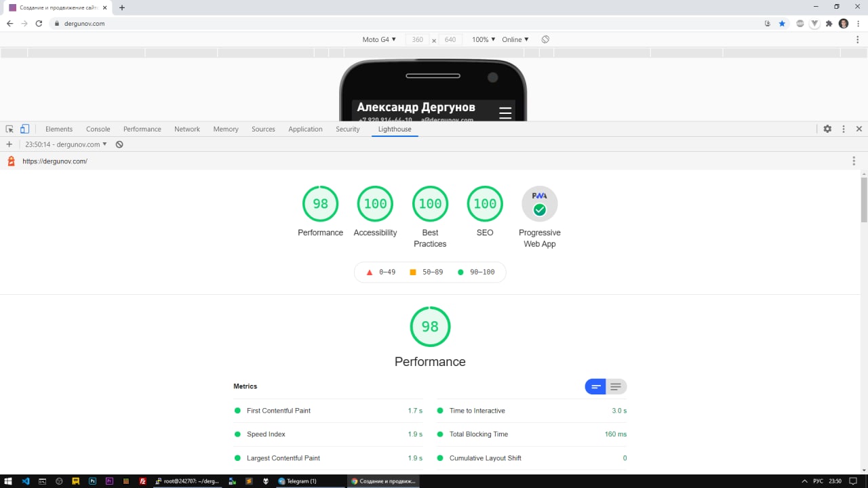This screenshot has height=488, width=868.
Task: Open the system tray overflow arrow
Action: 804,481
